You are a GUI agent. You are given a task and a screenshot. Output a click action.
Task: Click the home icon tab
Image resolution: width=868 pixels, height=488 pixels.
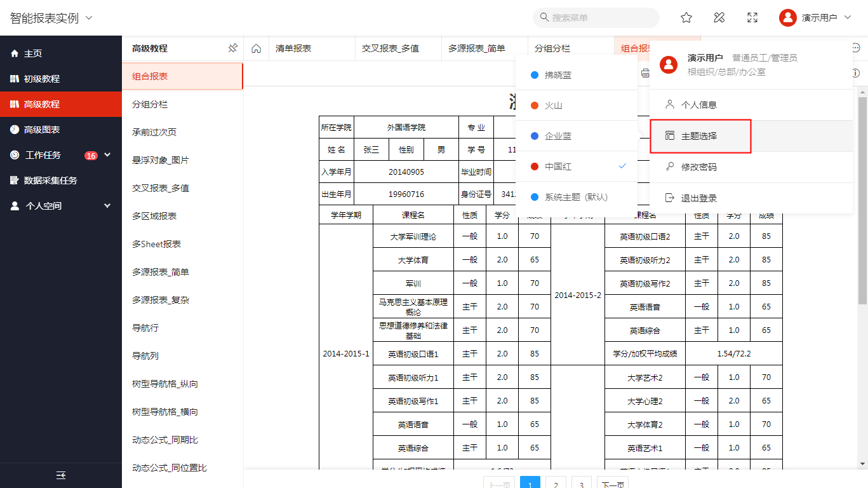(x=257, y=48)
